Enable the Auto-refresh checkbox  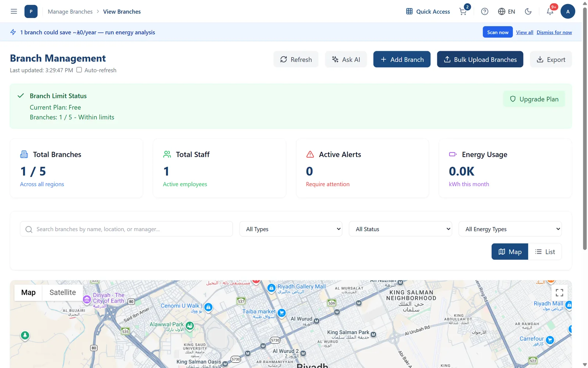(79, 70)
